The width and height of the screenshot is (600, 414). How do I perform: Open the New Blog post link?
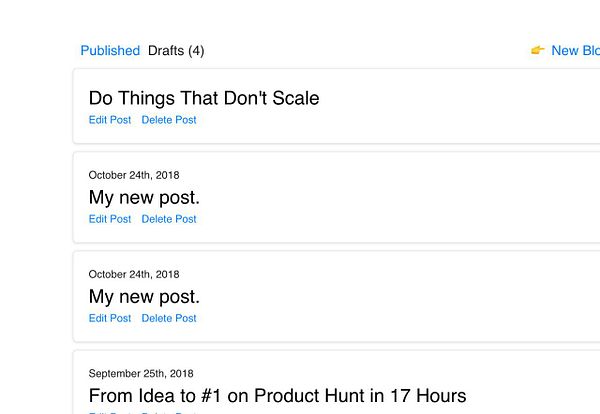point(575,51)
